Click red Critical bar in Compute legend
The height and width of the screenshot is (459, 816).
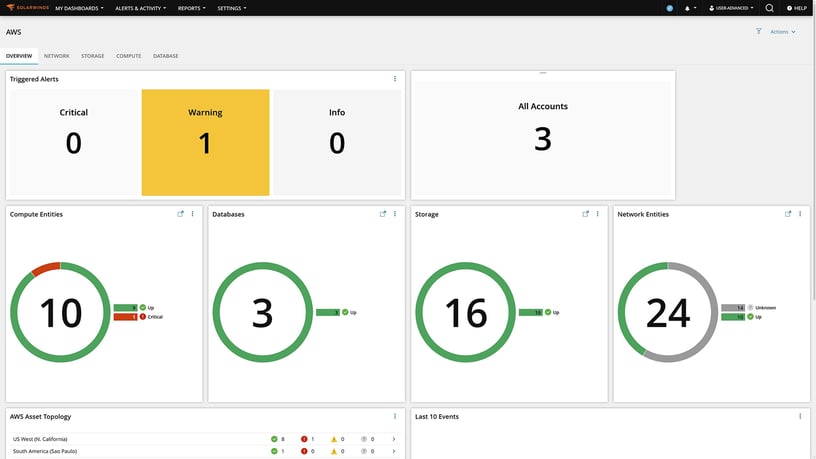(125, 317)
